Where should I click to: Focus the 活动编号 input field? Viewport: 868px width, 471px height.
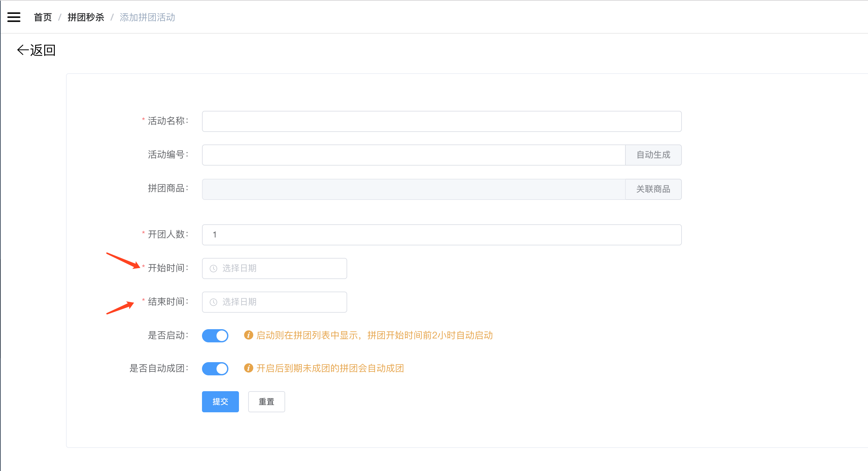pyautogui.click(x=414, y=155)
